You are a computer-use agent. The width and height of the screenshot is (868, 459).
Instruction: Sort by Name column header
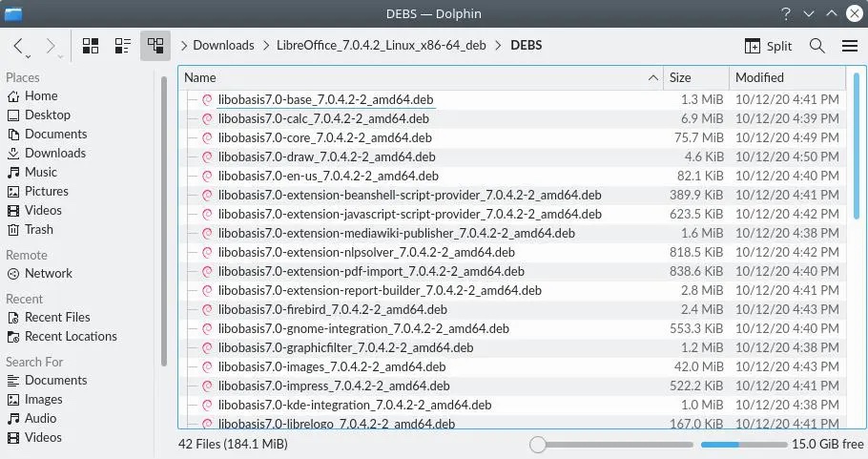click(x=421, y=77)
